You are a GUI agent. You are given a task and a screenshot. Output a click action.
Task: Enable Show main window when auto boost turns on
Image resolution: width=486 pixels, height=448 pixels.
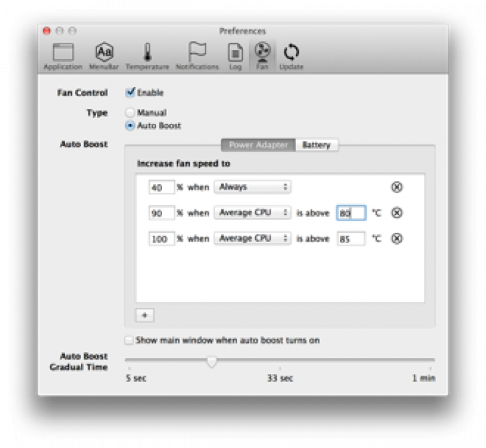tap(130, 340)
